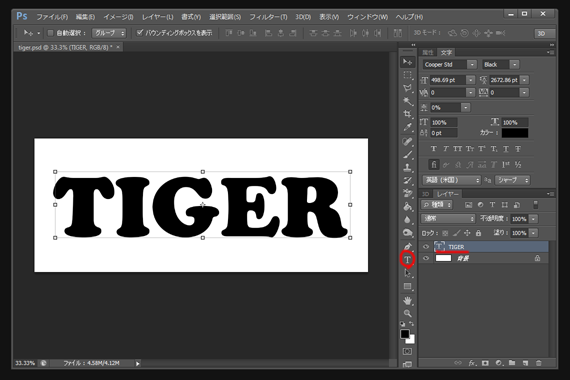Select the Blur tool
This screenshot has width=570, height=380.
(408, 220)
